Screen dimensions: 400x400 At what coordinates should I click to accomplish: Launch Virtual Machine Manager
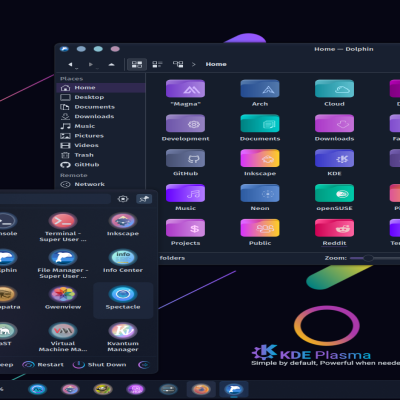click(63, 337)
